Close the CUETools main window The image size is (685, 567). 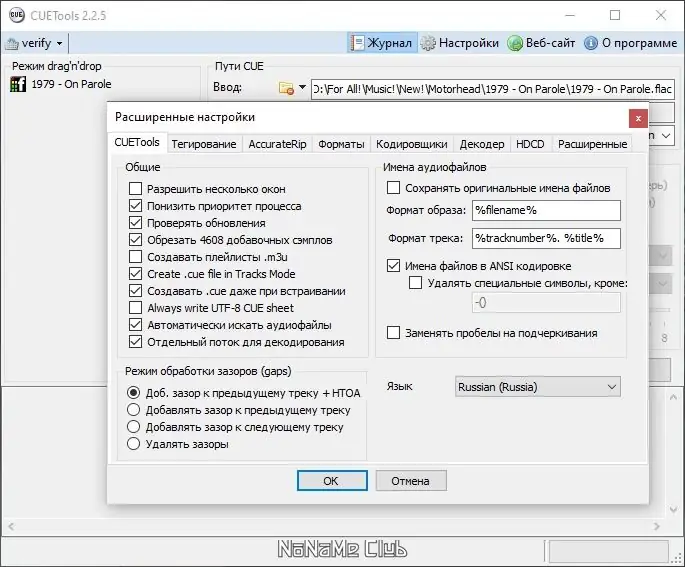661,15
